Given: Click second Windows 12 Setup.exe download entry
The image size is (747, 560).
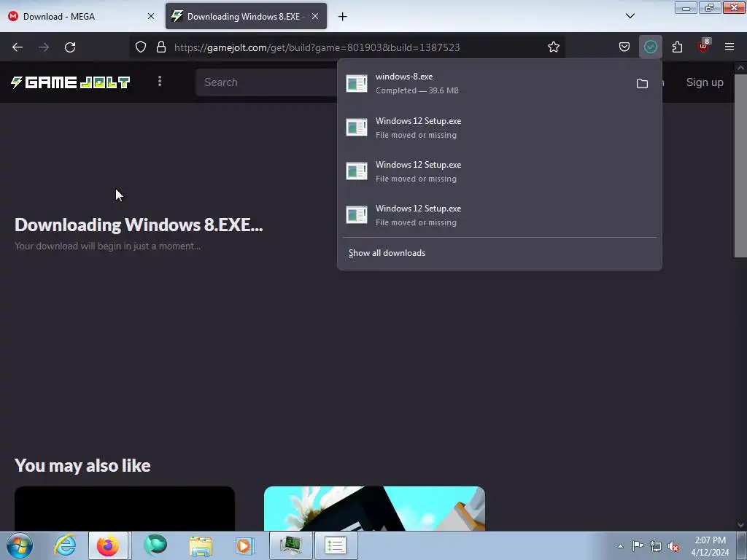Looking at the screenshot, I should click(499, 171).
